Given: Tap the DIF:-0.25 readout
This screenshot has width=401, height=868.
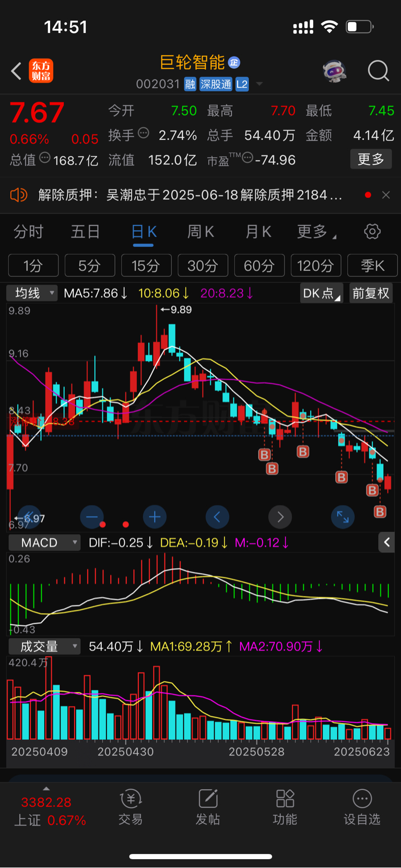Looking at the screenshot, I should pos(121,543).
